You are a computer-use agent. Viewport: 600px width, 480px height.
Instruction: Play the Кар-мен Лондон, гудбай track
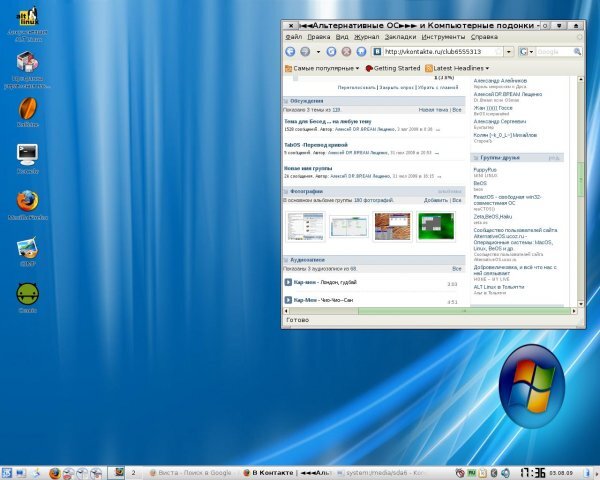(288, 283)
